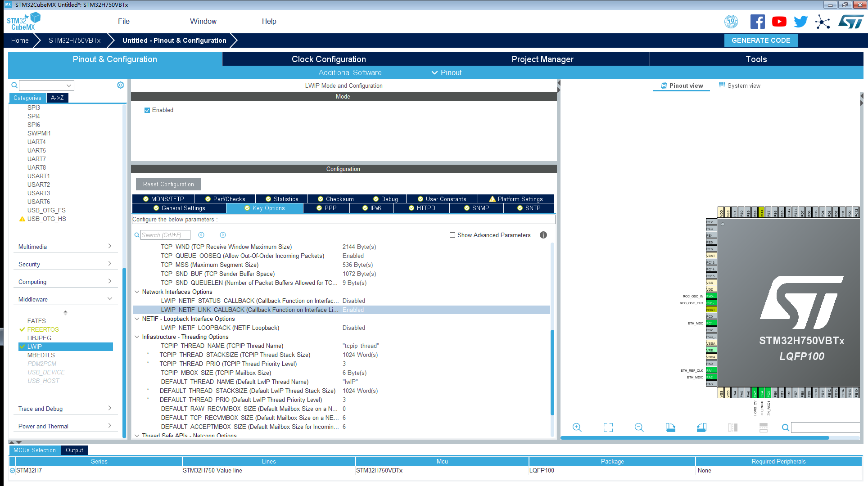Click the fit-to-screen pinout icon
868x486 pixels.
pyautogui.click(x=608, y=427)
